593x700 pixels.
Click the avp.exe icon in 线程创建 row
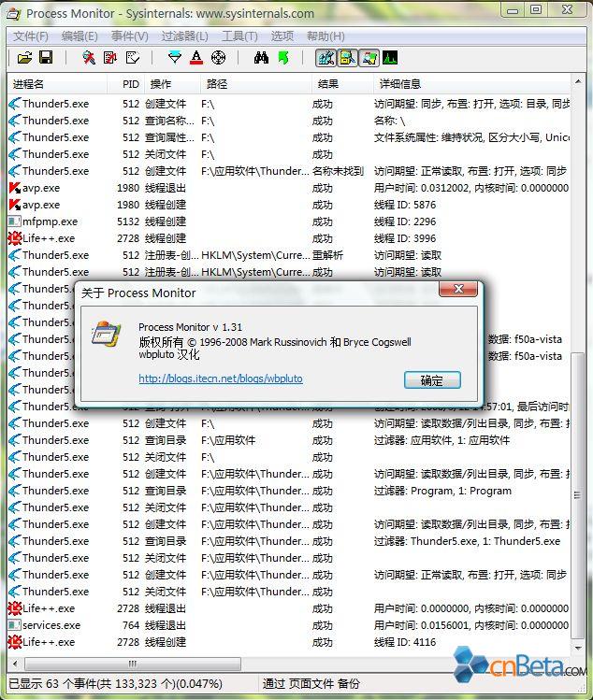click(x=15, y=205)
